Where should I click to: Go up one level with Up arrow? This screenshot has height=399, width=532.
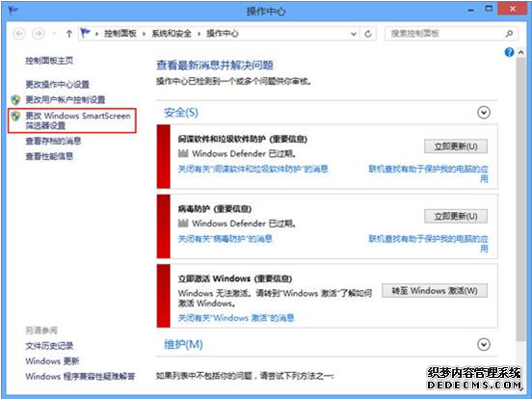[69, 34]
